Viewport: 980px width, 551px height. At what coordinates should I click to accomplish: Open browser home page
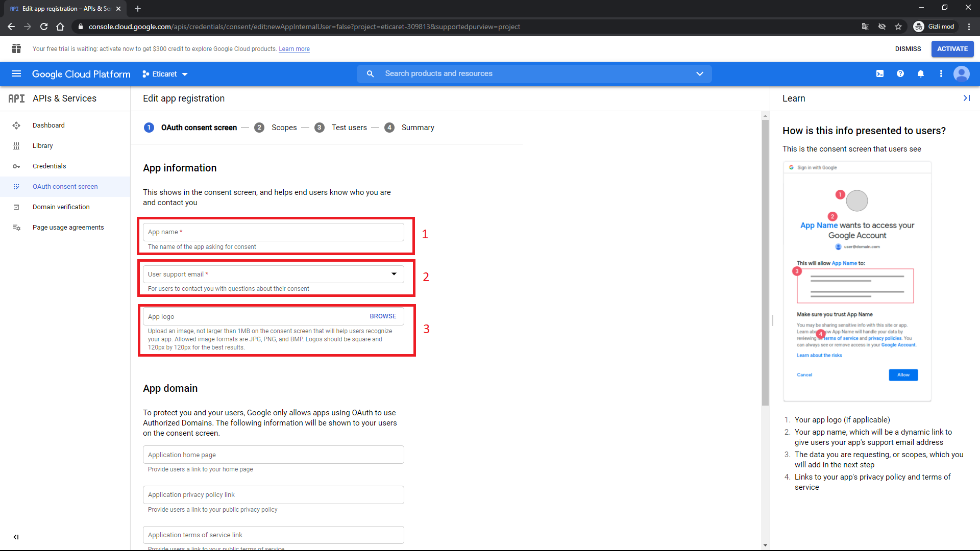[60, 27]
